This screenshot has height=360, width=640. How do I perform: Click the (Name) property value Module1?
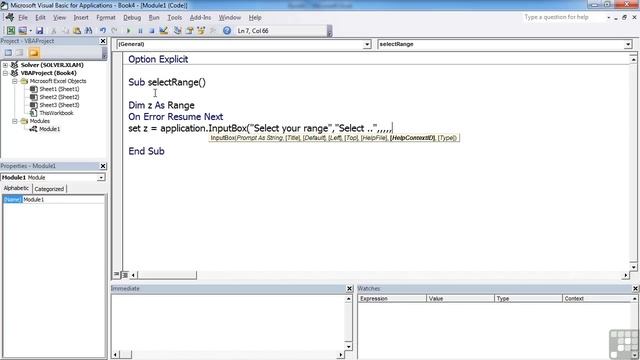coord(63,200)
